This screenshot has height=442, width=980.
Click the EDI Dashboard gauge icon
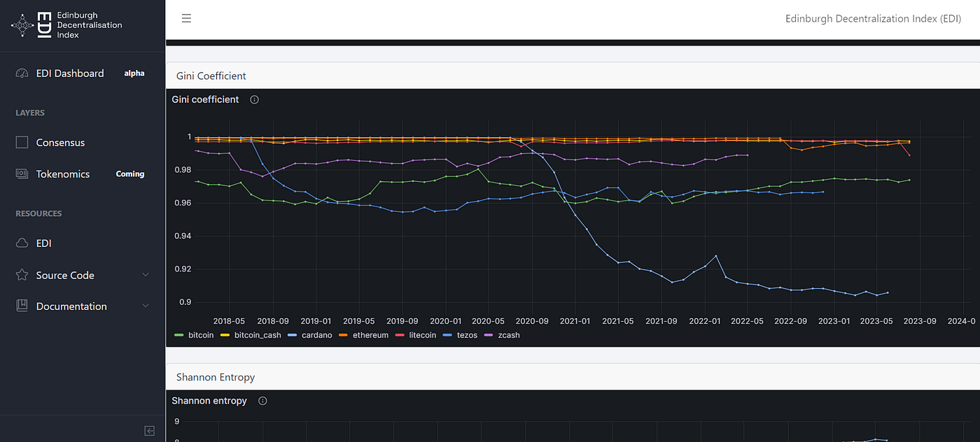22,73
